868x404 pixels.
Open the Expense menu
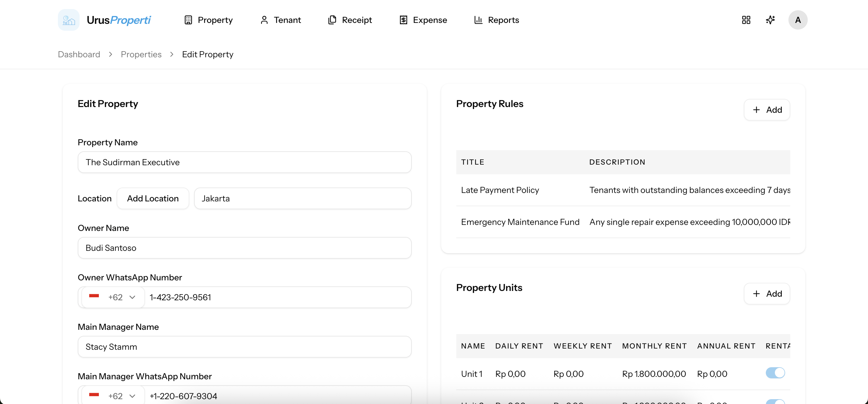[x=423, y=20]
